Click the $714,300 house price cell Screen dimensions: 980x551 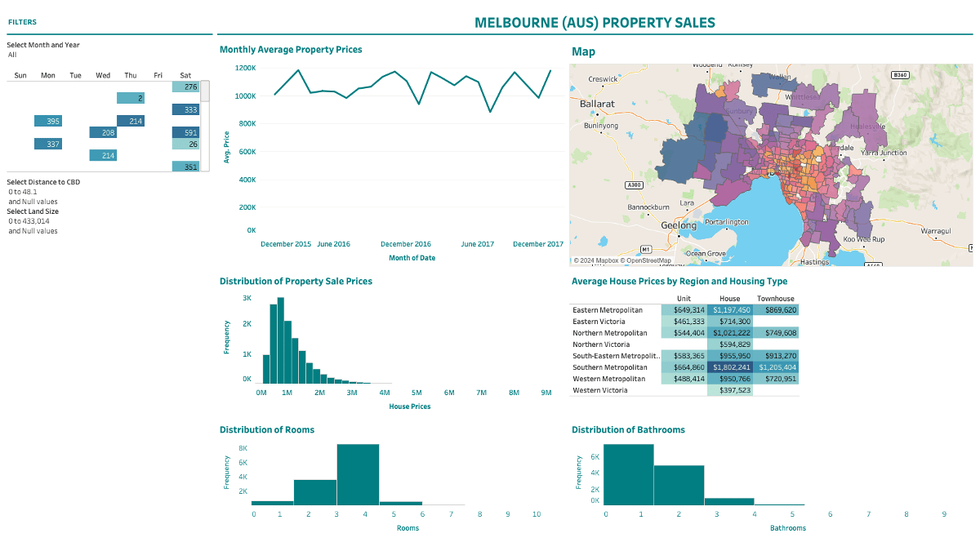[730, 322]
